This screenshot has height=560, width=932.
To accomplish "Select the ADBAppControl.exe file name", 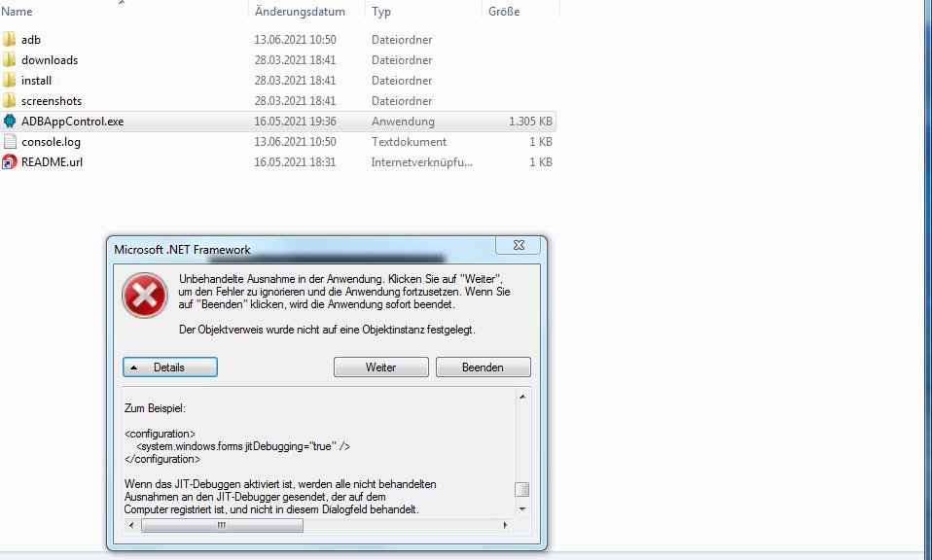I will click(73, 122).
